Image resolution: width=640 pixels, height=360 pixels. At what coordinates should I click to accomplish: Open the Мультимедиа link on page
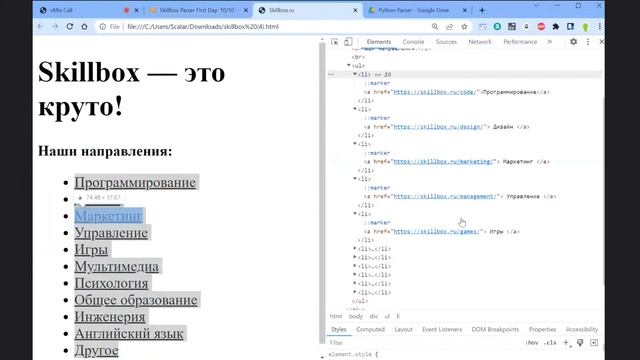116,266
